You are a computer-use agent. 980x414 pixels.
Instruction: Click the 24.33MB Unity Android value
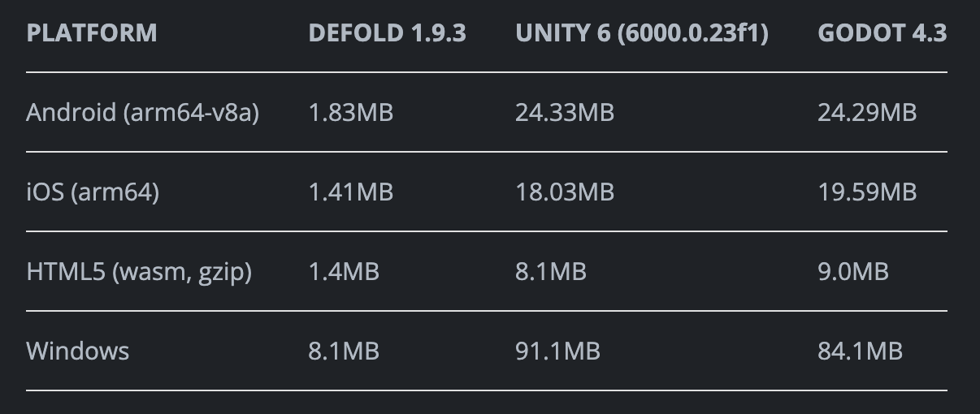(x=564, y=112)
